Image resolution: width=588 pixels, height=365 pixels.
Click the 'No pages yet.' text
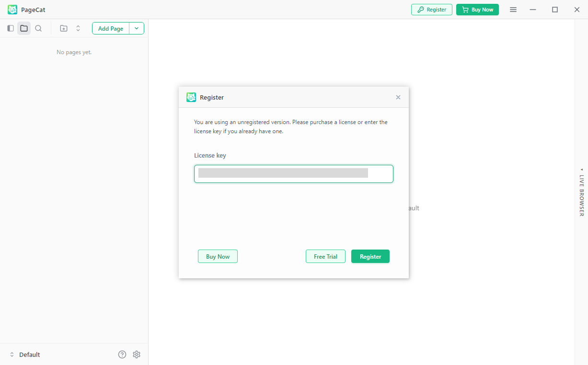click(74, 52)
